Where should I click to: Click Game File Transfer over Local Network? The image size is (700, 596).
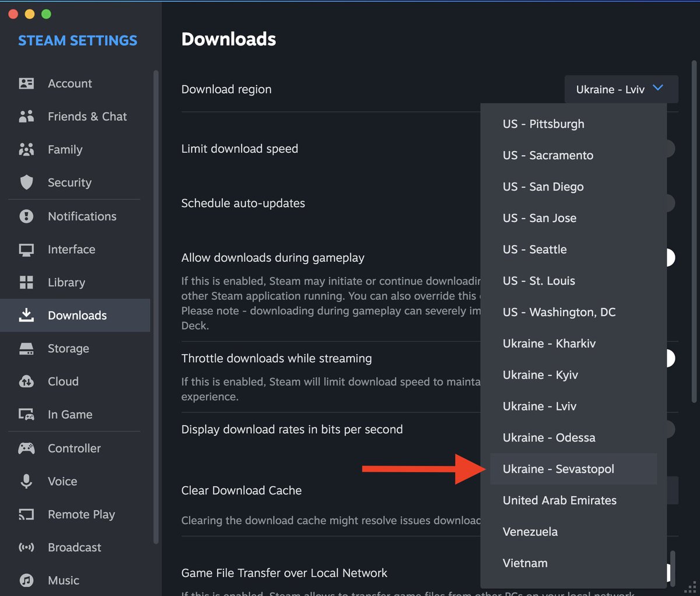[284, 573]
